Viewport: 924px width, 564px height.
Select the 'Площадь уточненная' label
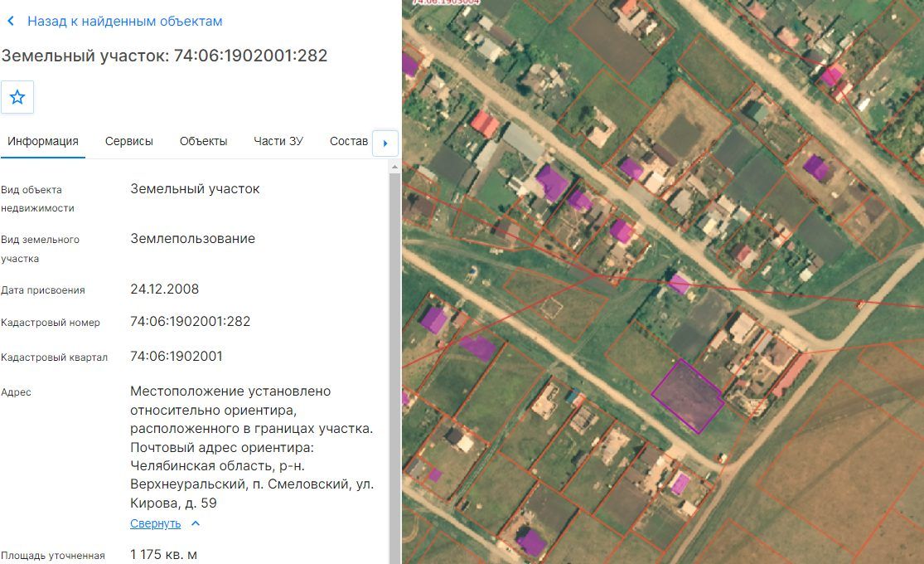pos(53,556)
